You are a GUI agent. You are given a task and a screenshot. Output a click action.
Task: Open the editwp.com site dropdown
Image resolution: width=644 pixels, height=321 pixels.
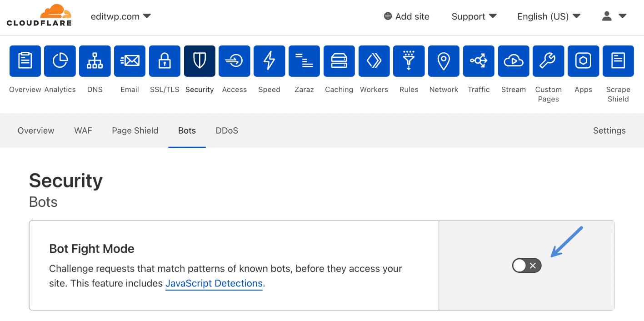pos(120,16)
